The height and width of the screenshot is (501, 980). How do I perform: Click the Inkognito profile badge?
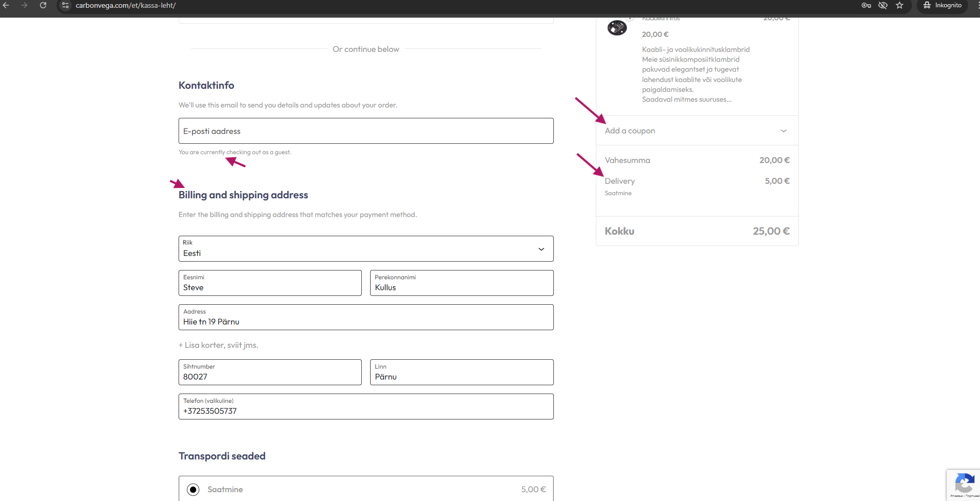pos(942,5)
